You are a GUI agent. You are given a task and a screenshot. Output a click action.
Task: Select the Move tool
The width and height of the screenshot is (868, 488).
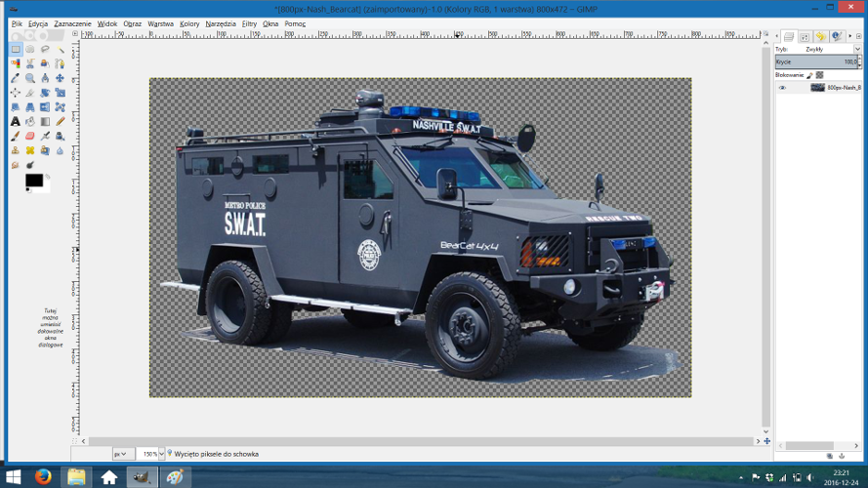[60, 78]
